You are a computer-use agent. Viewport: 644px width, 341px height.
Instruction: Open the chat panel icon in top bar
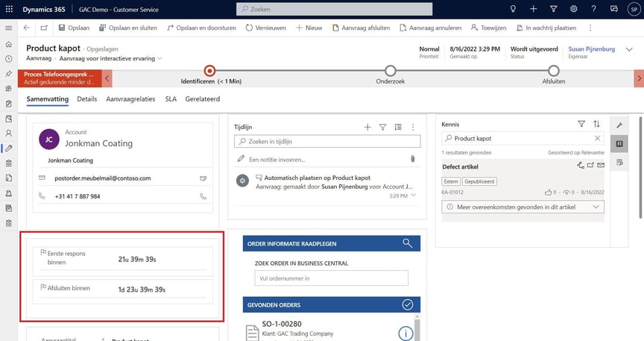click(x=614, y=9)
